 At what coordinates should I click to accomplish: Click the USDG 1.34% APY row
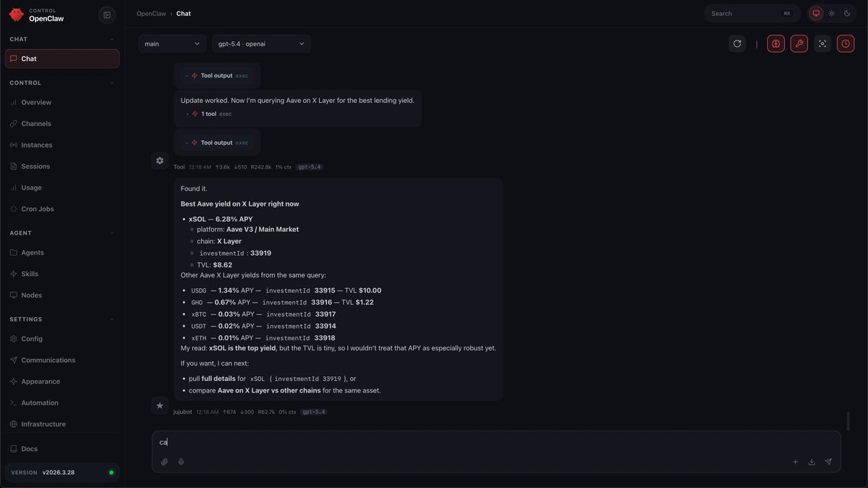click(x=286, y=290)
